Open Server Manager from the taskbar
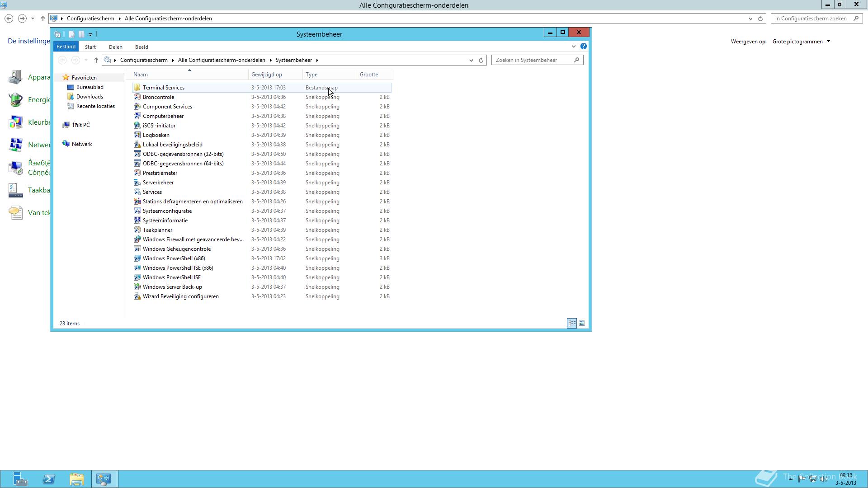This screenshot has width=868, height=488. pos(20,479)
